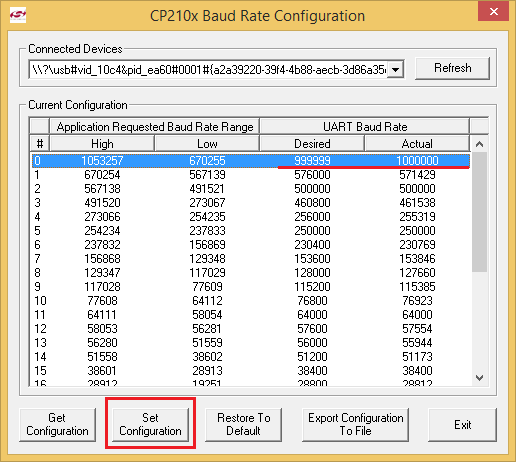Select Low value 491521 in row 2

[x=207, y=189]
